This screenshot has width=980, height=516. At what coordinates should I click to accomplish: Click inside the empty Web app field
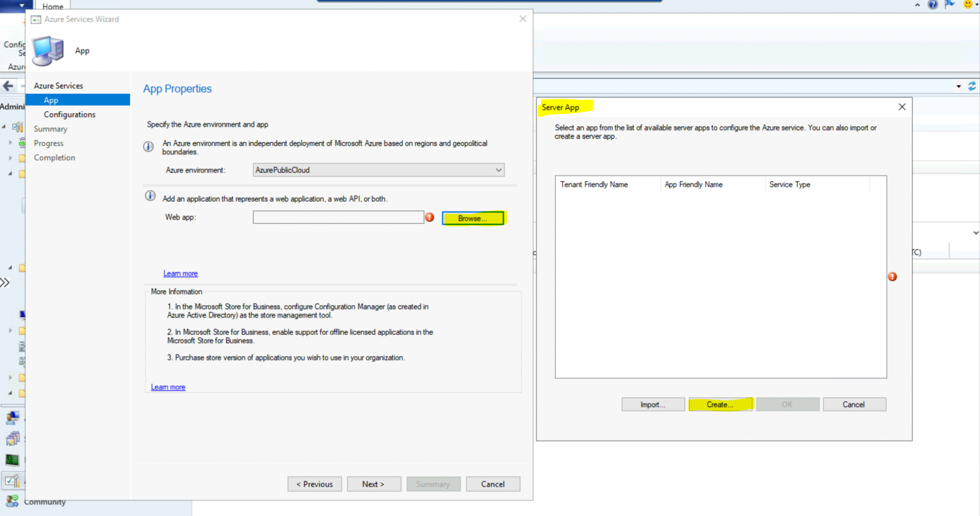[338, 217]
